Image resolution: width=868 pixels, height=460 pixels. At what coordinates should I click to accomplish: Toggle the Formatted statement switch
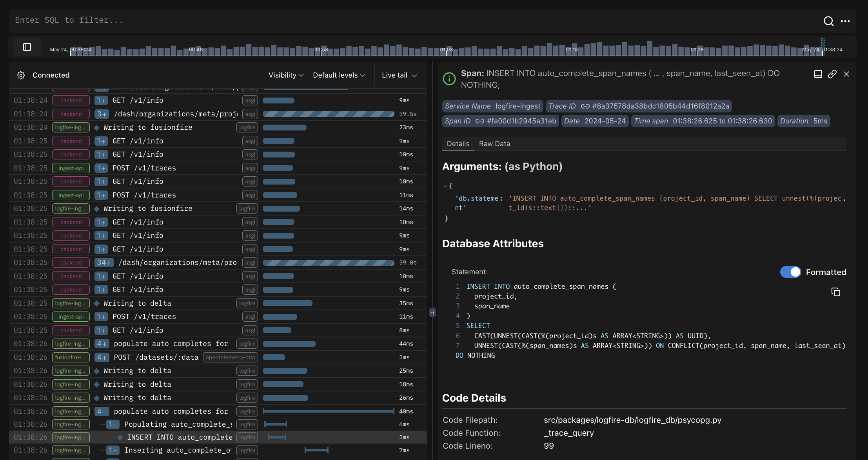[790, 272]
